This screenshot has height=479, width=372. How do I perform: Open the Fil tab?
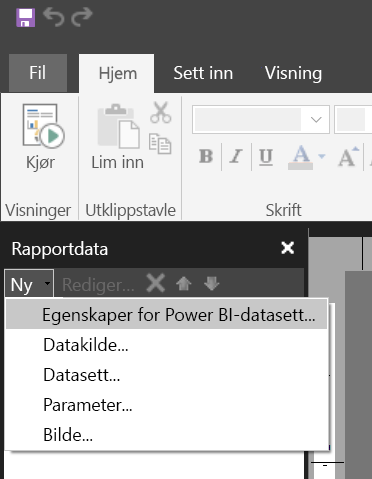point(38,73)
